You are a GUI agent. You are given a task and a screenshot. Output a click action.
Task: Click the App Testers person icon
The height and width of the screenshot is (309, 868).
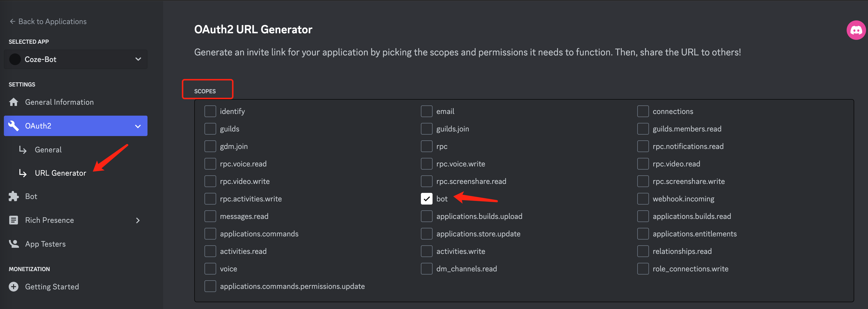[x=14, y=244]
